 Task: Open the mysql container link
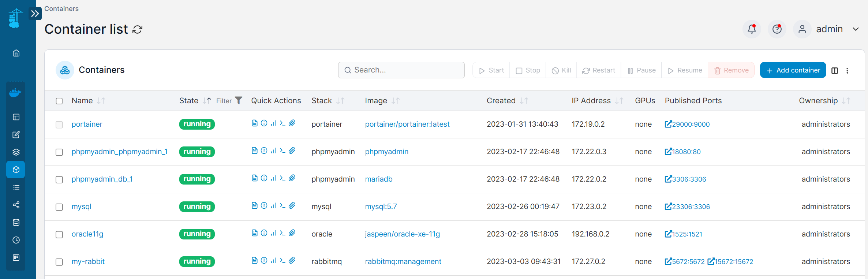point(82,207)
